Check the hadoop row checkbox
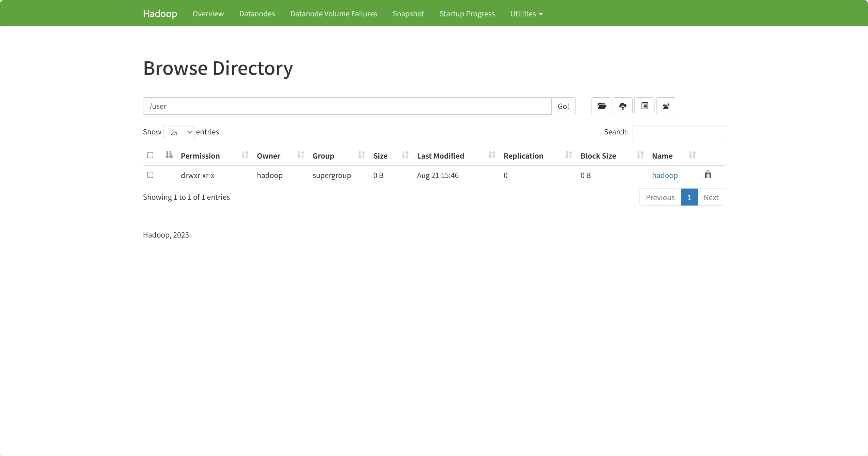 pyautogui.click(x=150, y=175)
